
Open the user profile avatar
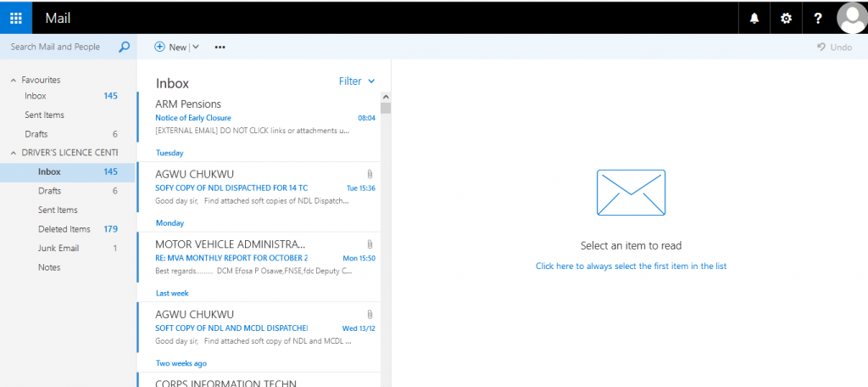point(851,18)
